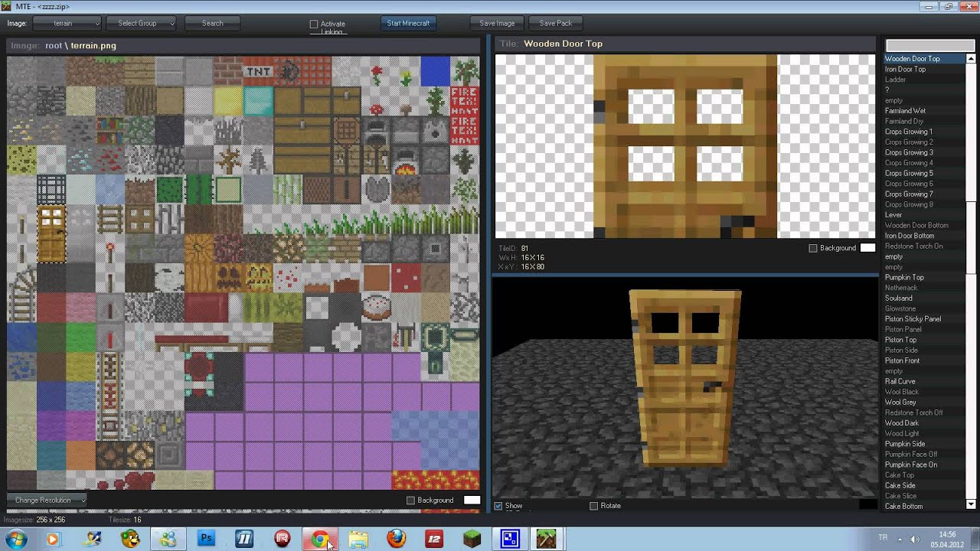Click the Save Pack button
The width and height of the screenshot is (980, 551).
click(x=556, y=24)
